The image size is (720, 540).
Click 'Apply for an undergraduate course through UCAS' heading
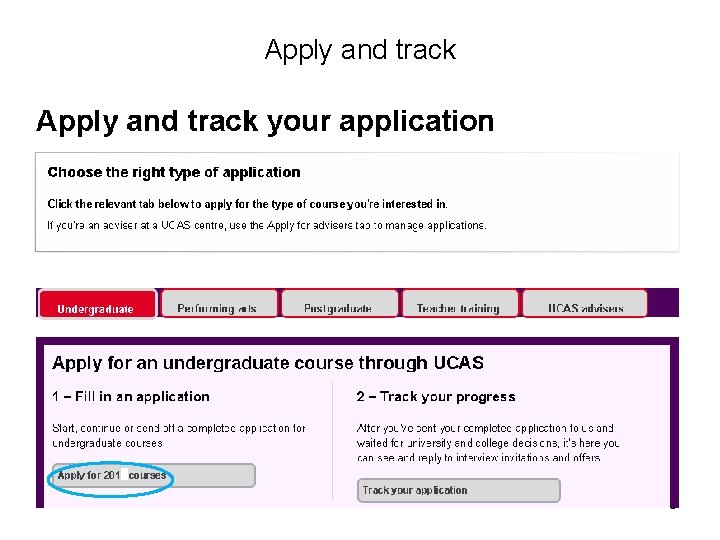[268, 363]
